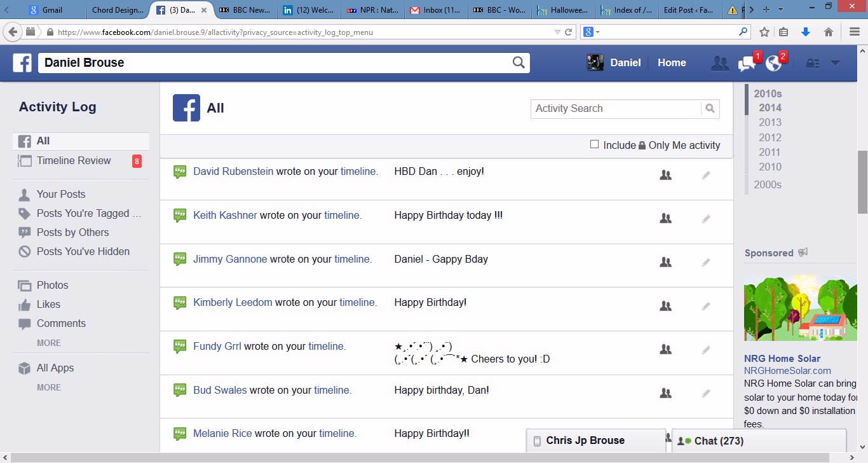Click the Melanie Rice name link
This screenshot has height=463, width=868.
tap(222, 434)
